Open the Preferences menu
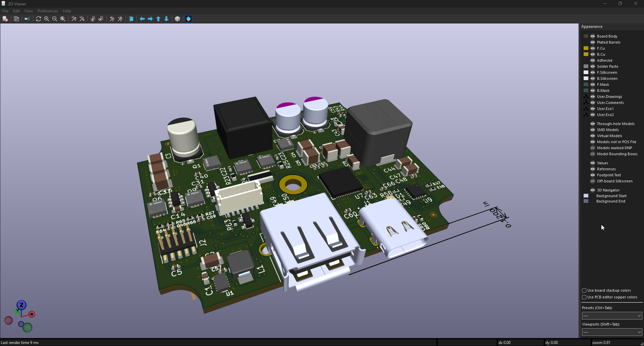Image resolution: width=644 pixels, height=346 pixels. [48, 11]
